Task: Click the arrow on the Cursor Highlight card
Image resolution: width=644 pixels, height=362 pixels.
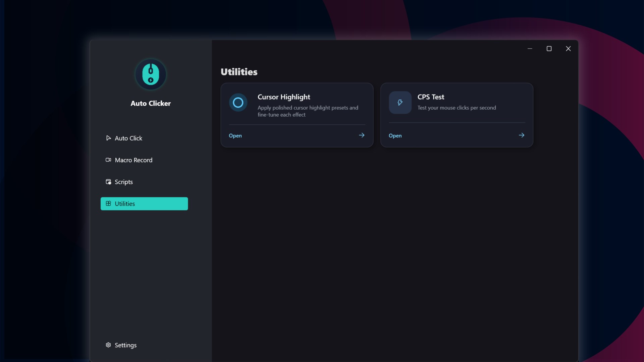Action: pos(362,135)
